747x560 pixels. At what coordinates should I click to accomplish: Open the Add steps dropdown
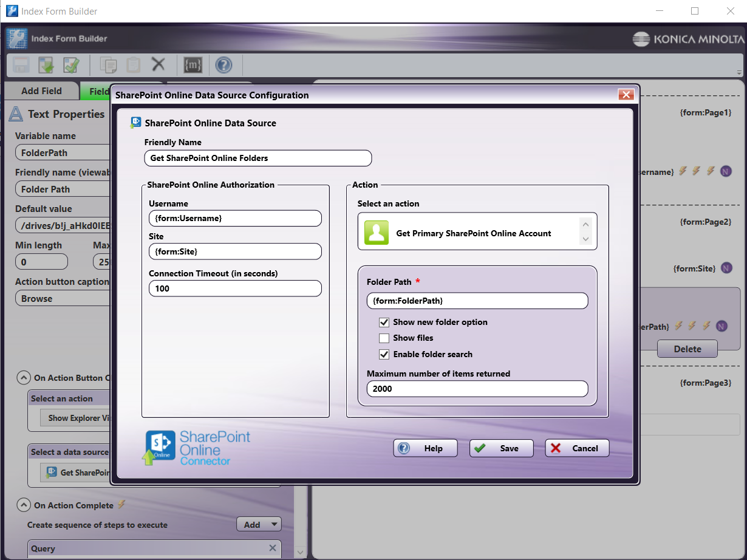point(259,524)
